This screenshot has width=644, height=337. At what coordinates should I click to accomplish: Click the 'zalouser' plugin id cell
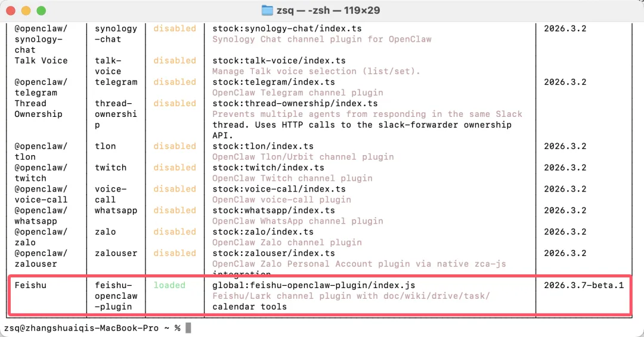coord(116,253)
